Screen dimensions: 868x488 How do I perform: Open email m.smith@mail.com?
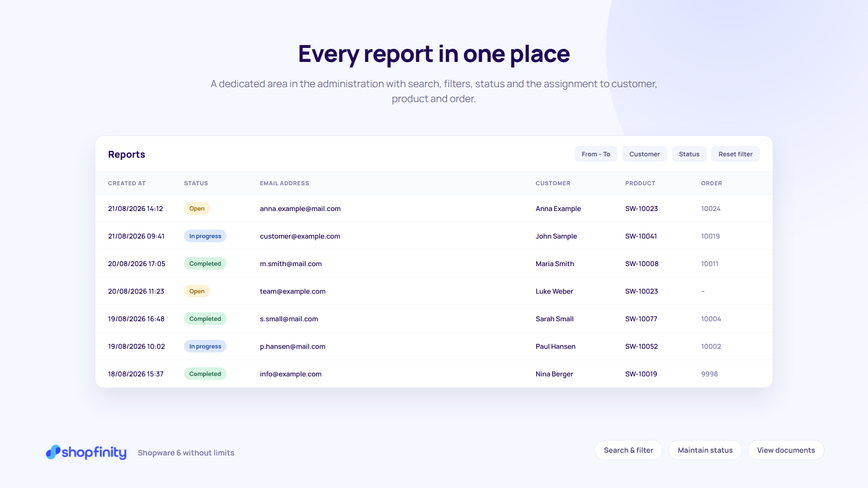[291, 264]
